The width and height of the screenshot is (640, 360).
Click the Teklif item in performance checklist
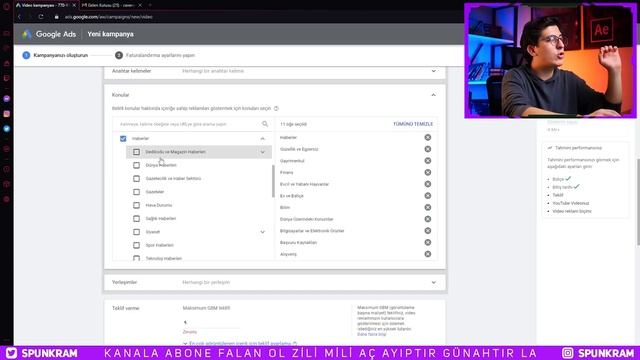pos(558,195)
